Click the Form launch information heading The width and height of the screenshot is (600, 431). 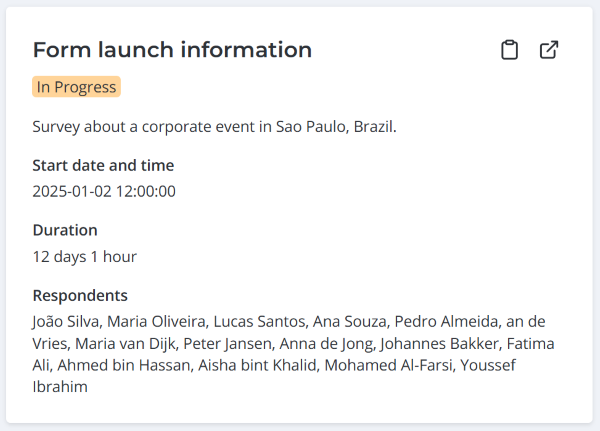[172, 50]
